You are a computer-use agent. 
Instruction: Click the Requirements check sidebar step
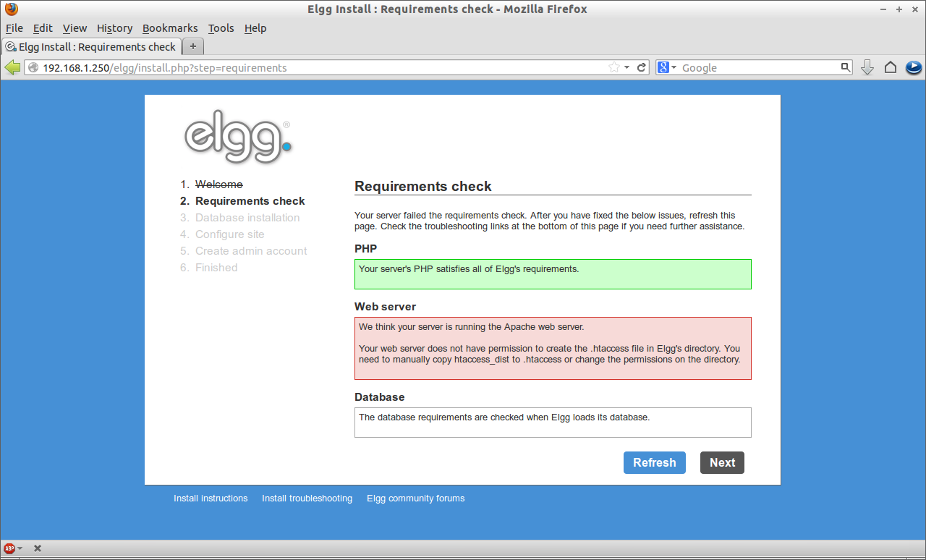click(250, 201)
